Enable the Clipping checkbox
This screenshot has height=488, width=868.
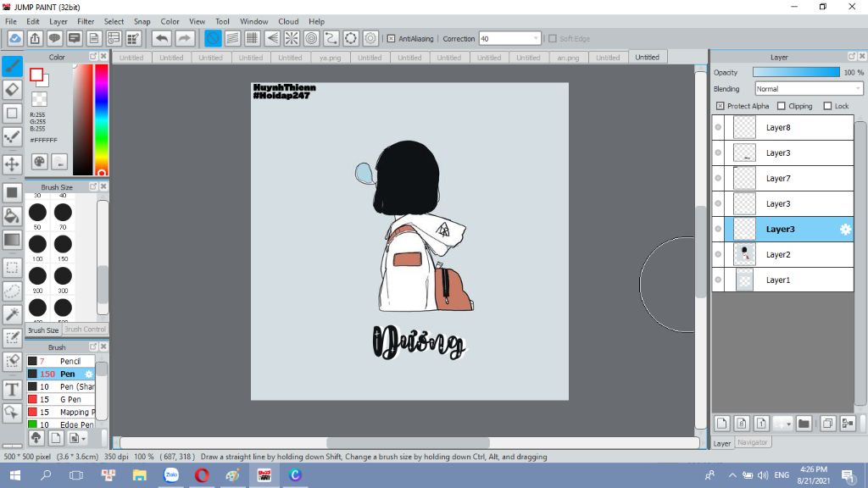[781, 106]
